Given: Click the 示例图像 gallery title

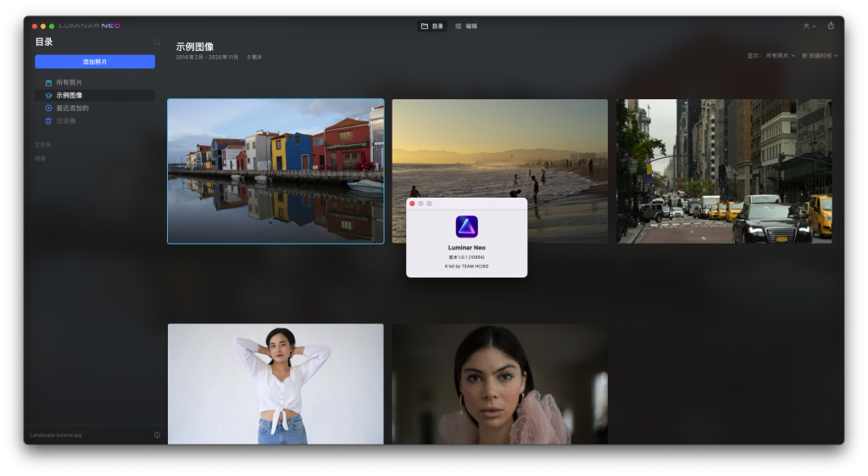Looking at the screenshot, I should click(195, 47).
